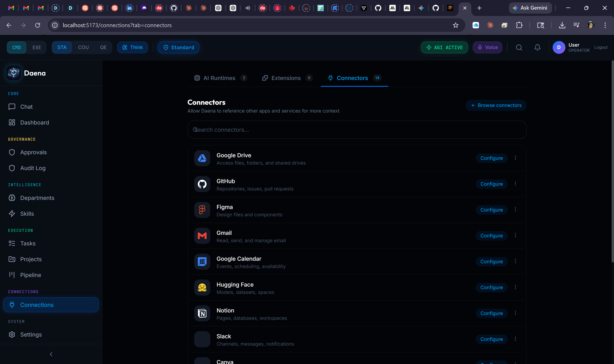This screenshot has width=614, height=364.
Task: Click Configure for Figma connector
Action: point(492,210)
